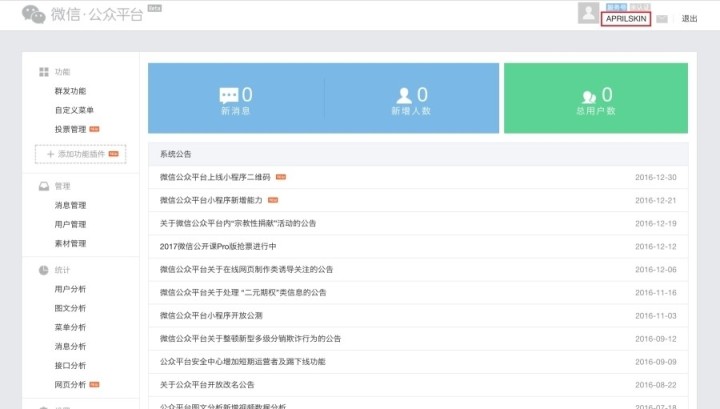Open announcement 微信公众平台上线小程序二维码

[x=215, y=177]
